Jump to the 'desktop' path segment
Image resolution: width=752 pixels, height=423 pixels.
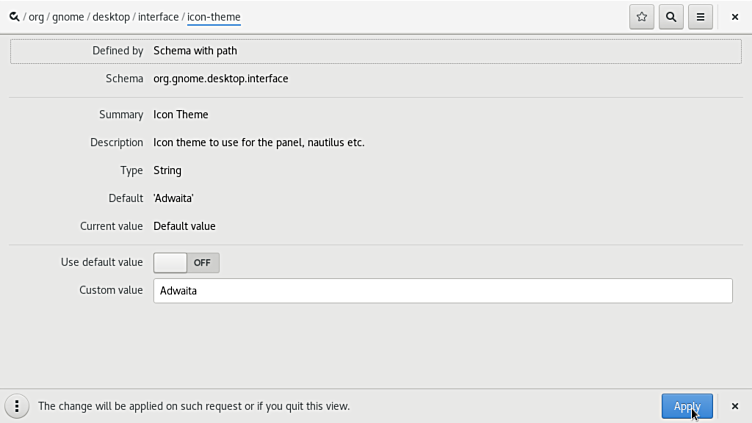[x=111, y=17]
